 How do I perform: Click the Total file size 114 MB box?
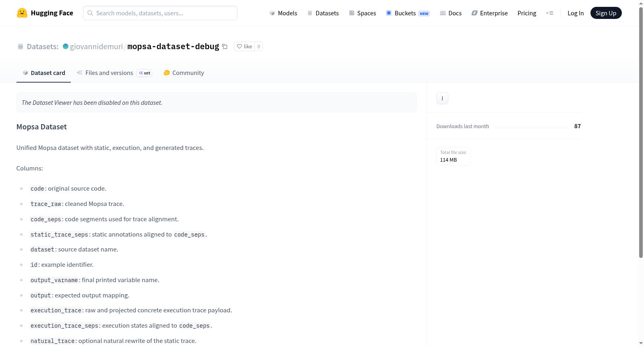pos(453,156)
